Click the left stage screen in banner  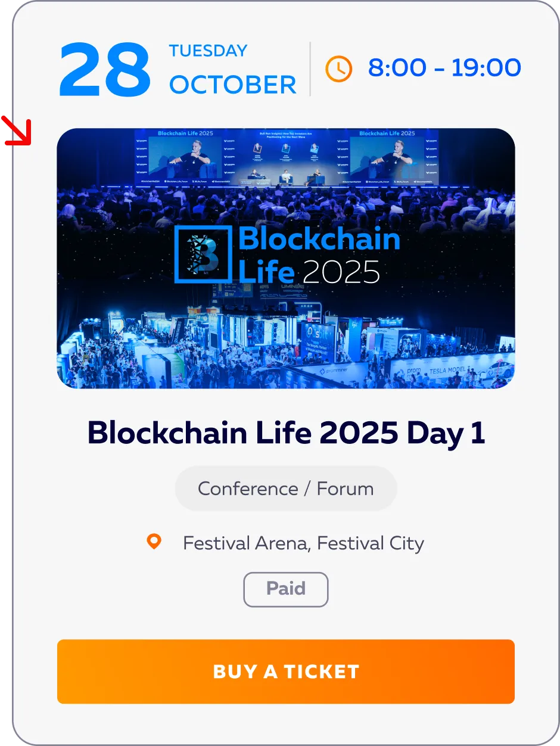click(185, 157)
